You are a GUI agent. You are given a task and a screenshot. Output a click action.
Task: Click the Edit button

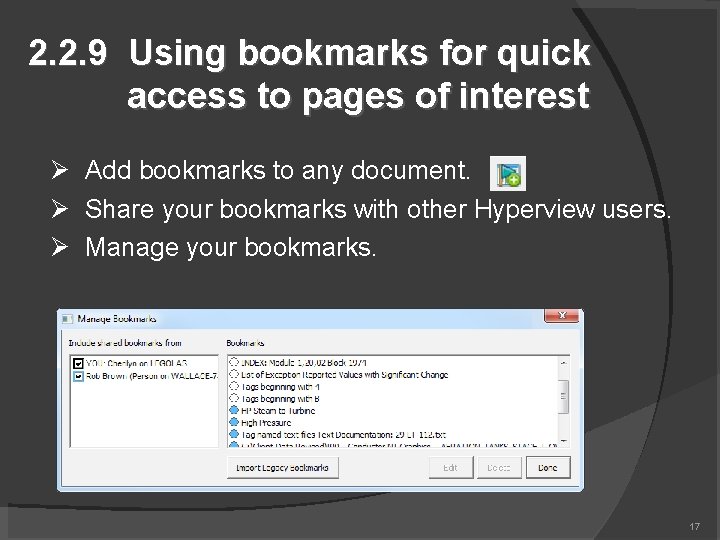pyautogui.click(x=450, y=467)
